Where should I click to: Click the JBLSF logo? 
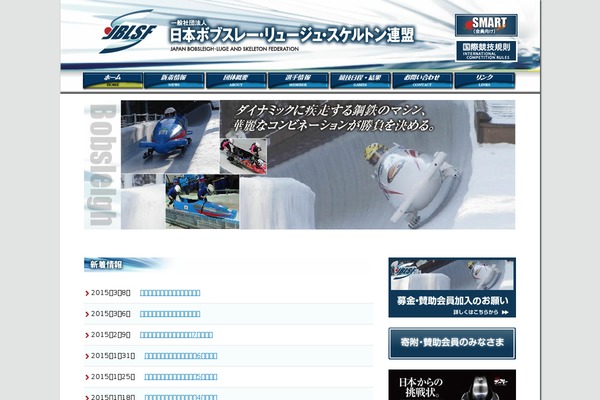coord(129,31)
